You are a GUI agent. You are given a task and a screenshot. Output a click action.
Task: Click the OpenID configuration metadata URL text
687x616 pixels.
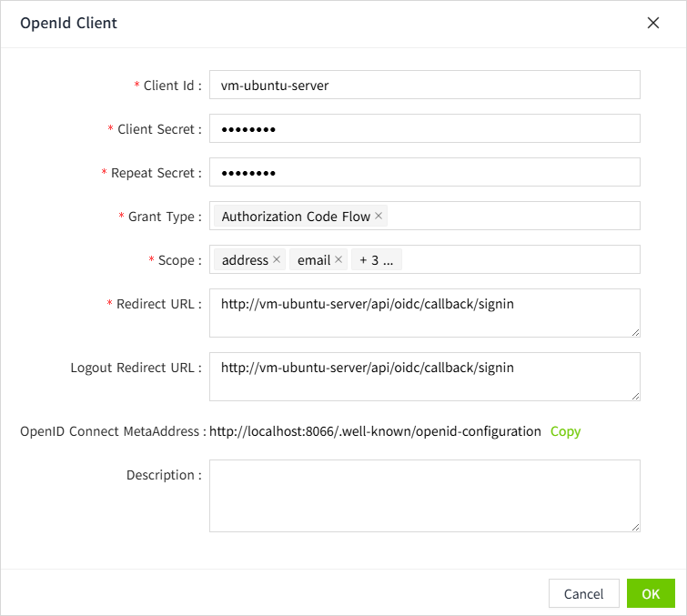point(375,431)
